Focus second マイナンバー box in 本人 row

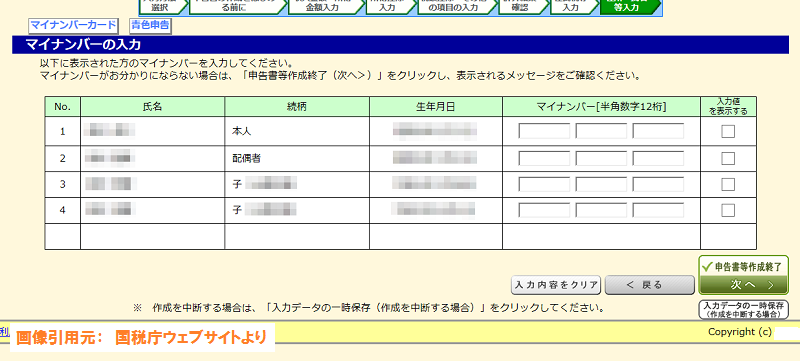tap(601, 131)
